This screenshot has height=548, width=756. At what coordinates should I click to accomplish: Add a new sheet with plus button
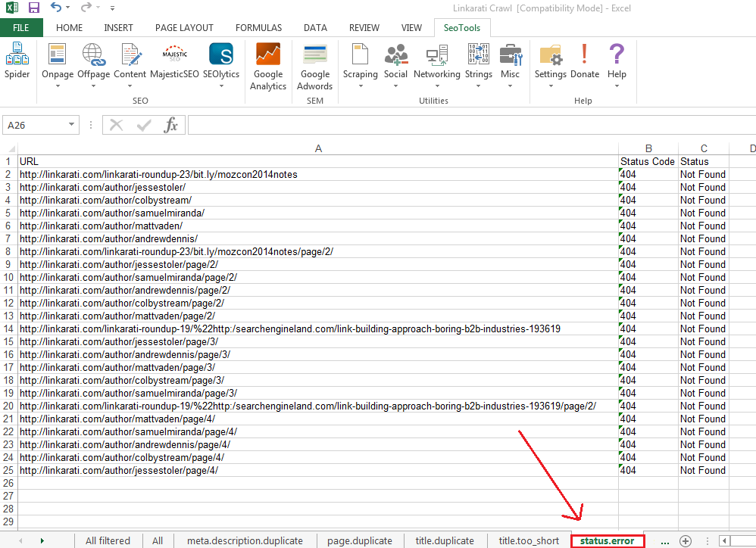[686, 540]
